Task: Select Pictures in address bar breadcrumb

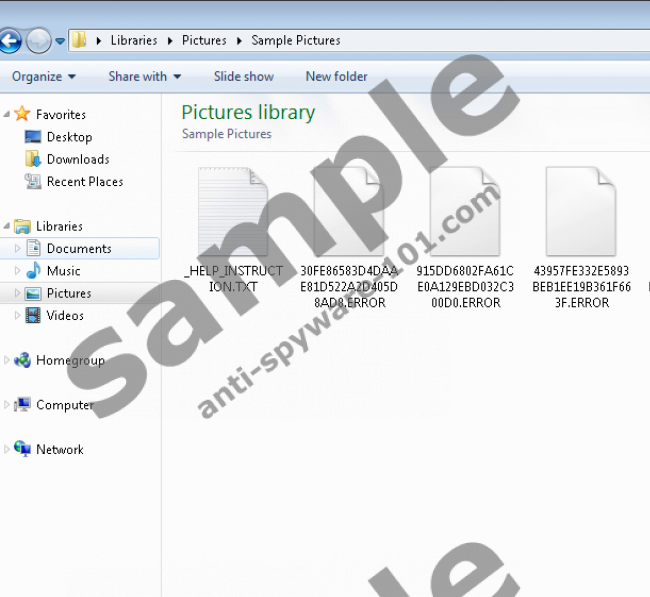Action: click(x=203, y=41)
